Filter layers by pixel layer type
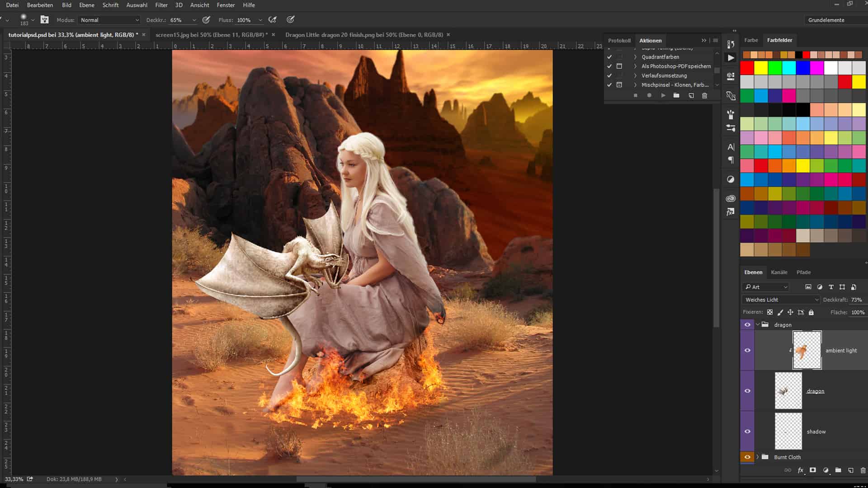This screenshot has height=488, width=868. (808, 287)
